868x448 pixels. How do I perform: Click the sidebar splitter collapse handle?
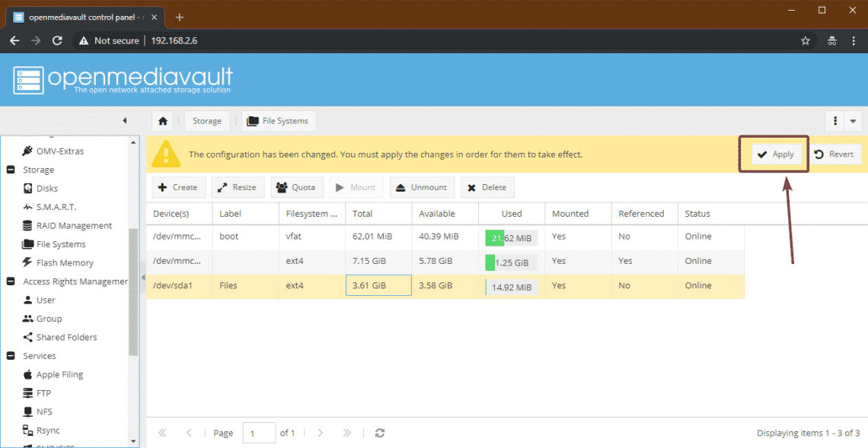pos(143,277)
